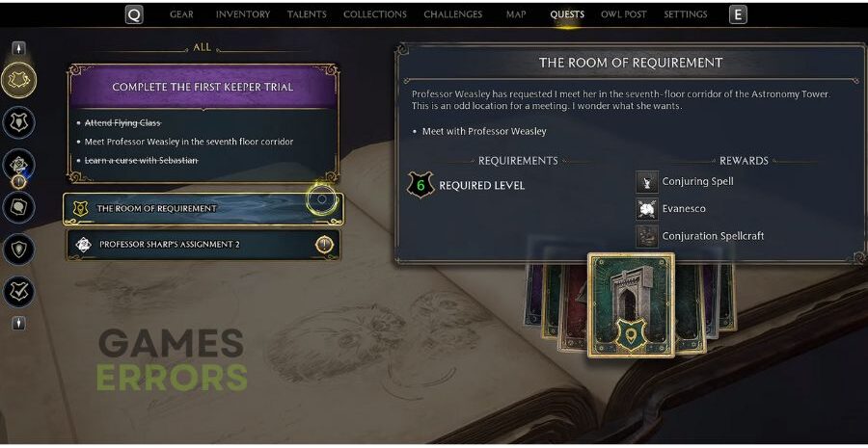Select the shield side quests filter icon
The width and height of the screenshot is (868, 448).
tap(19, 249)
